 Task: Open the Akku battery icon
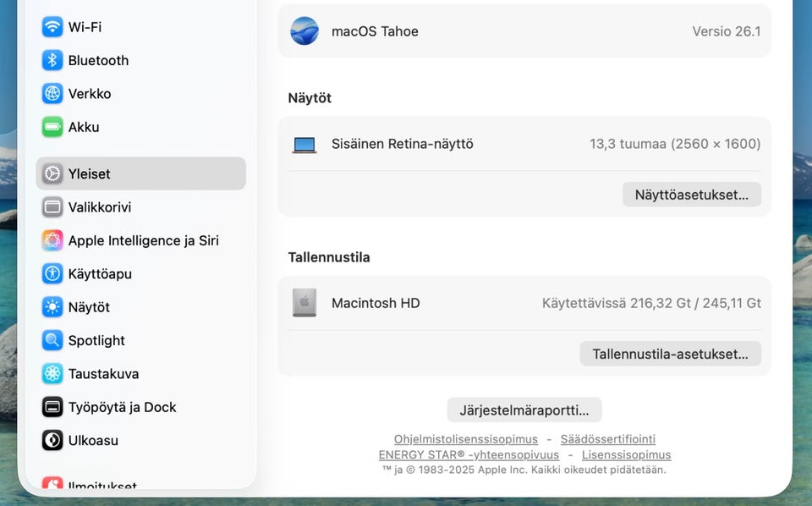click(x=52, y=127)
